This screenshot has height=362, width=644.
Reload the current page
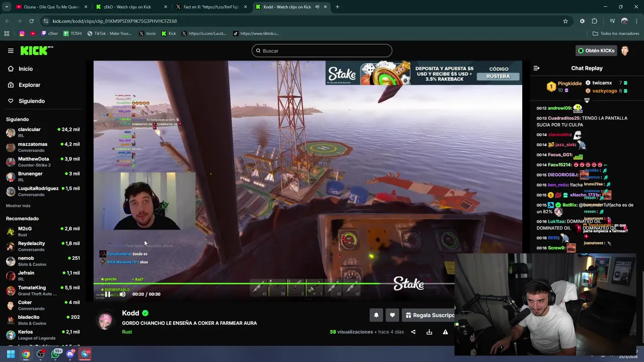click(31, 21)
